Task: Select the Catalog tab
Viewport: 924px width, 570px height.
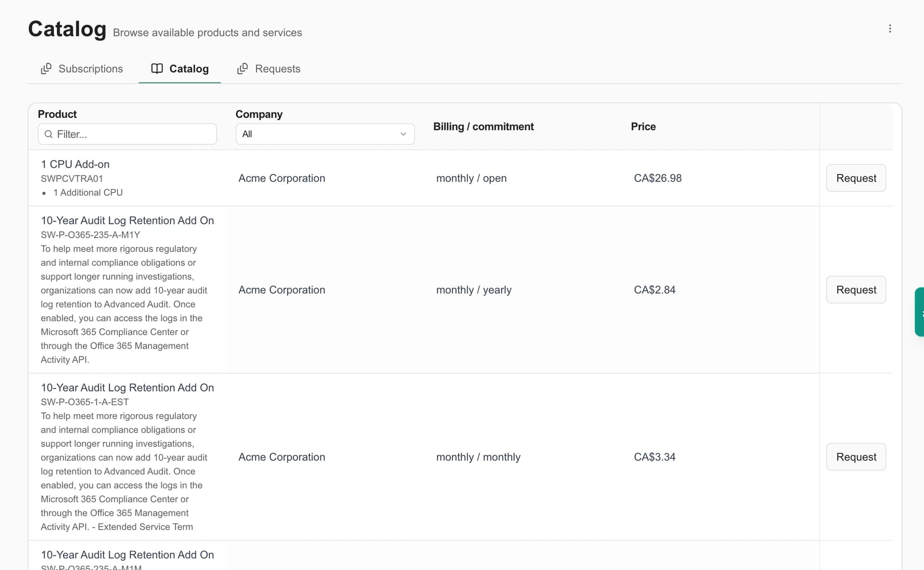Action: coord(180,69)
